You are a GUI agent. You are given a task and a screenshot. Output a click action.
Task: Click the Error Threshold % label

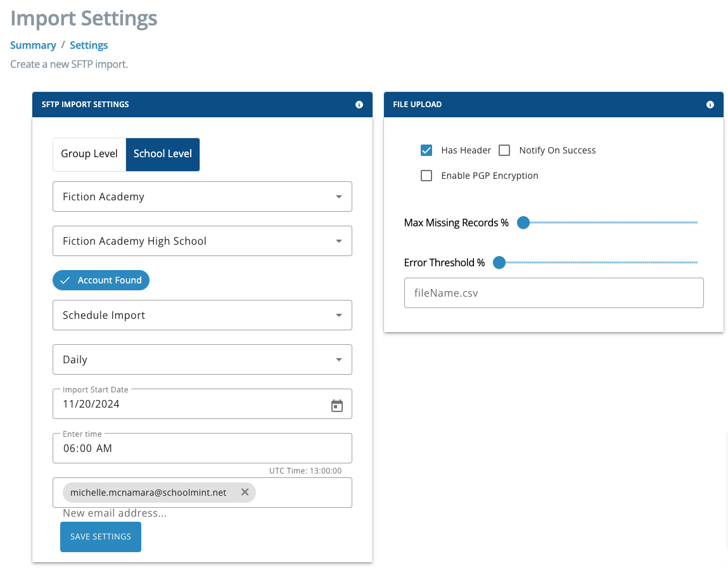[444, 263]
